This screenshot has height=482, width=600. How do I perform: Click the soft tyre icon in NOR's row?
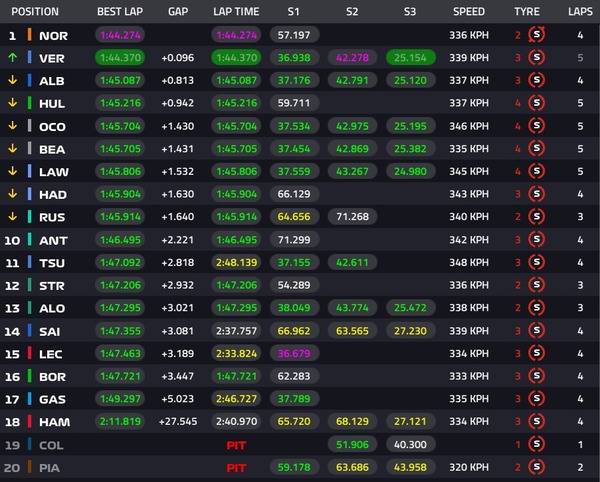coord(537,35)
